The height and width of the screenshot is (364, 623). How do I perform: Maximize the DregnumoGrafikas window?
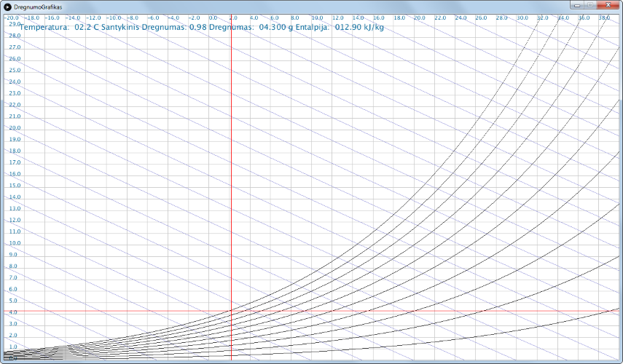point(589,5)
